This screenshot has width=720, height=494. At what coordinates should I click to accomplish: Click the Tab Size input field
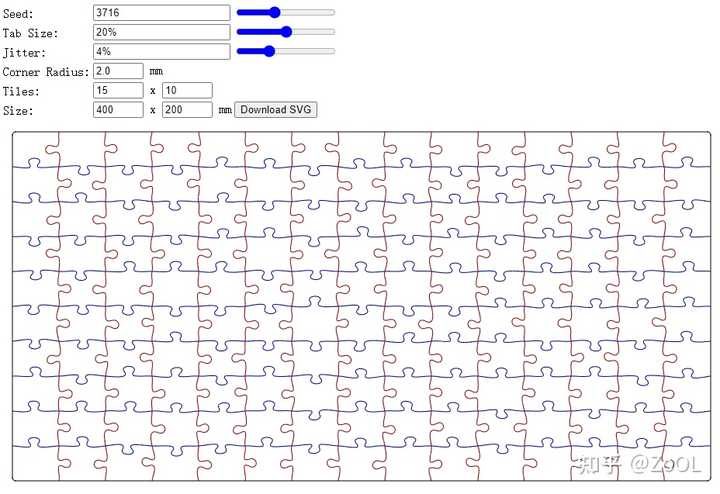161,32
